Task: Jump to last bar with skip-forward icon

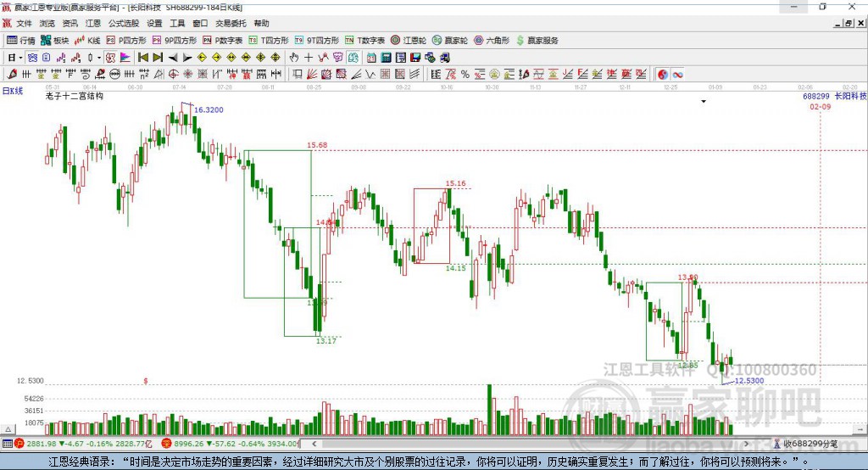Action: point(158,58)
